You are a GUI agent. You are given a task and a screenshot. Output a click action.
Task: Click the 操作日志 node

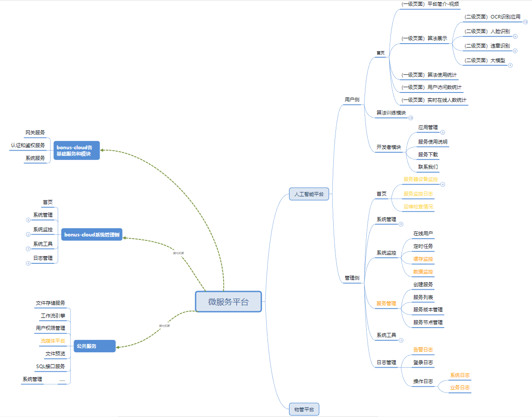click(423, 381)
